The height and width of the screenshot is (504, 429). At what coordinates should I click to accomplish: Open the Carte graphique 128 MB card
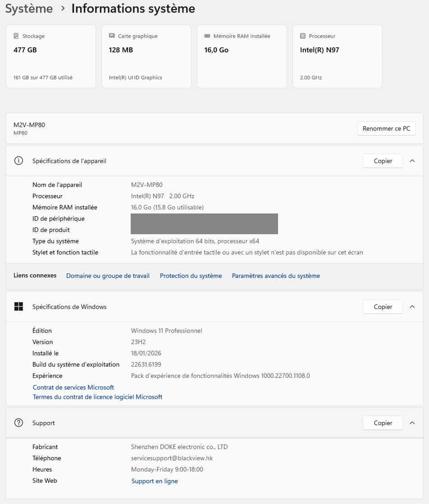click(x=146, y=56)
